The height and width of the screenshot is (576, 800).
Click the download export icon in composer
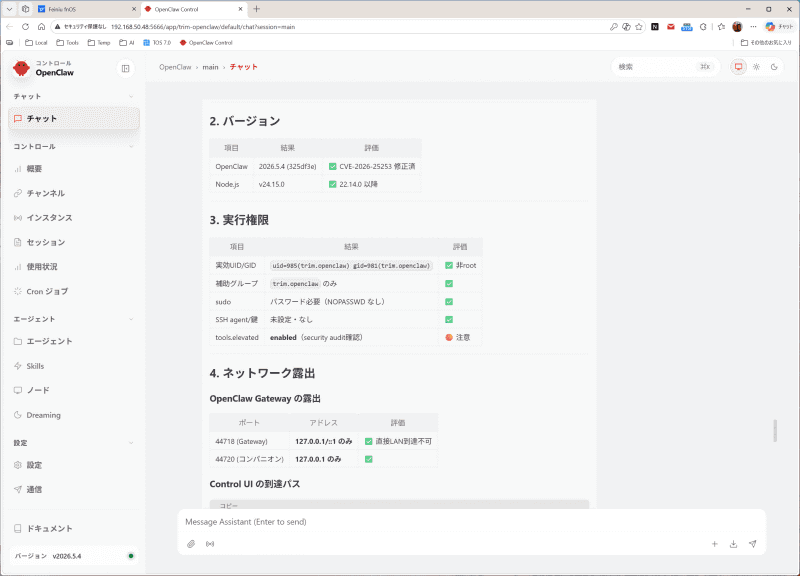point(733,544)
